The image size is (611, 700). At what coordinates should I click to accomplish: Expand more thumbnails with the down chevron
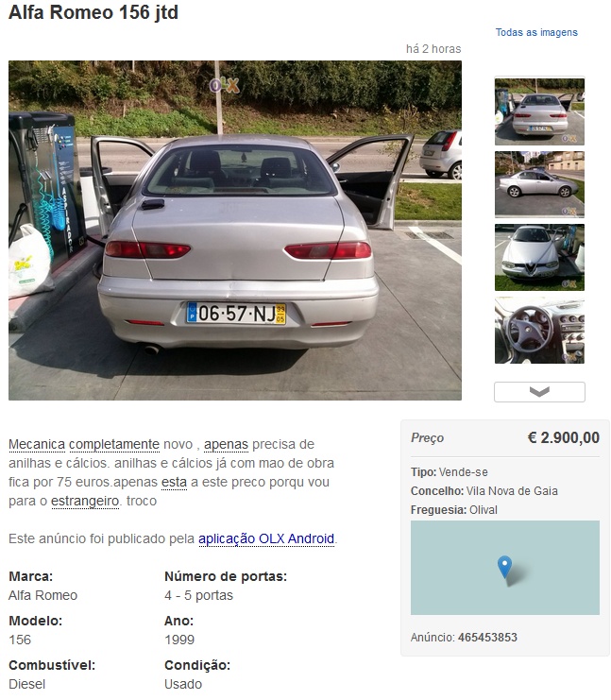click(x=539, y=392)
